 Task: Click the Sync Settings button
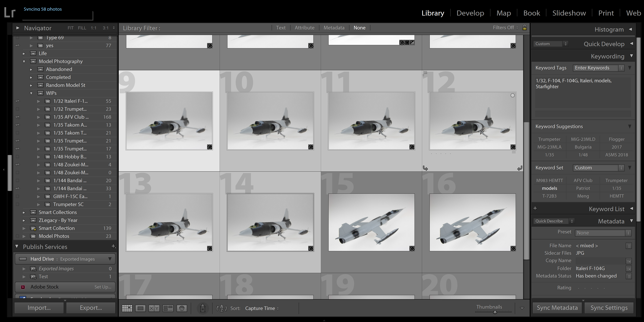609,308
